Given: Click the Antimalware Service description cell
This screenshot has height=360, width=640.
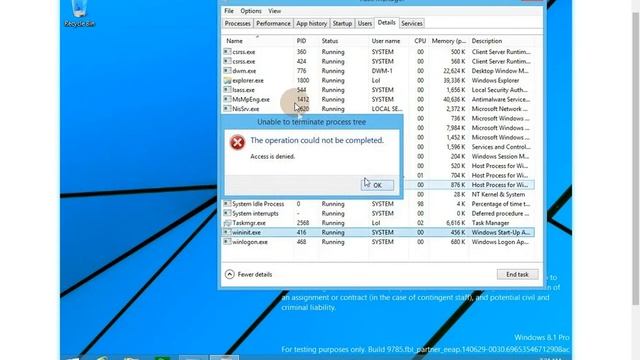Looking at the screenshot, I should point(501,99).
